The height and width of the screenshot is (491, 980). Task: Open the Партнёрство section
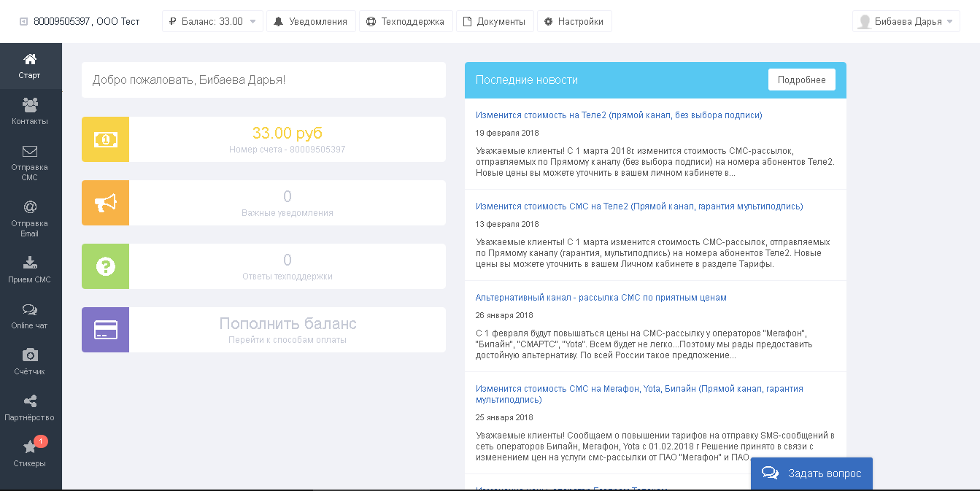click(x=30, y=407)
